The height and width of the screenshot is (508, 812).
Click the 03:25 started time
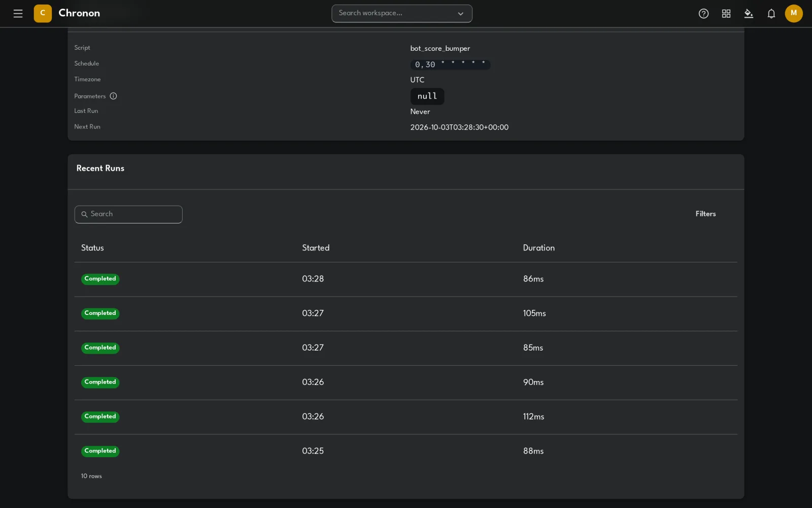pos(313,451)
